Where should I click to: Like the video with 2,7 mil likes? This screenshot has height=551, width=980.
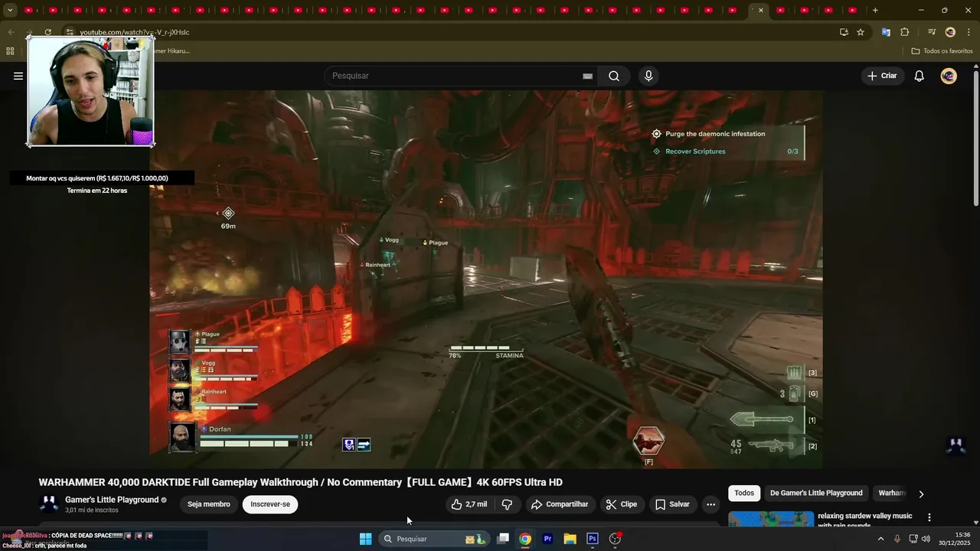(x=469, y=504)
